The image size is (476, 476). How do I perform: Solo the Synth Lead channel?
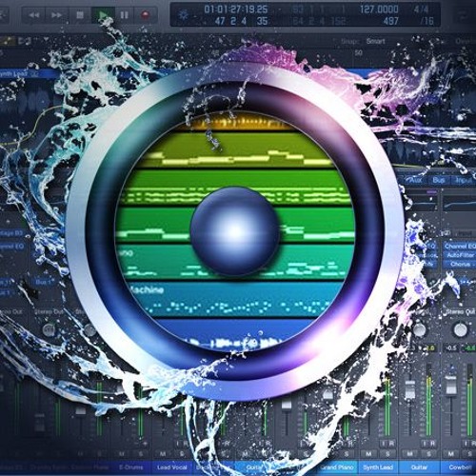coord(388,454)
